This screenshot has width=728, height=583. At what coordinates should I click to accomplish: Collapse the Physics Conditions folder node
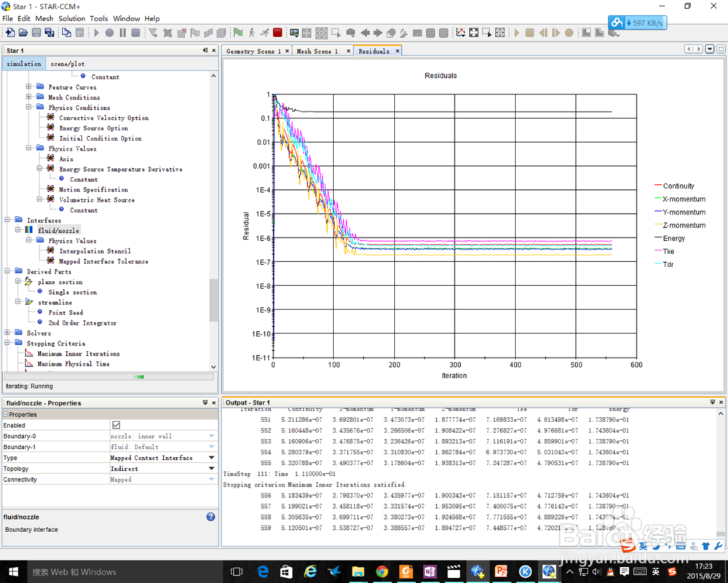(29, 107)
